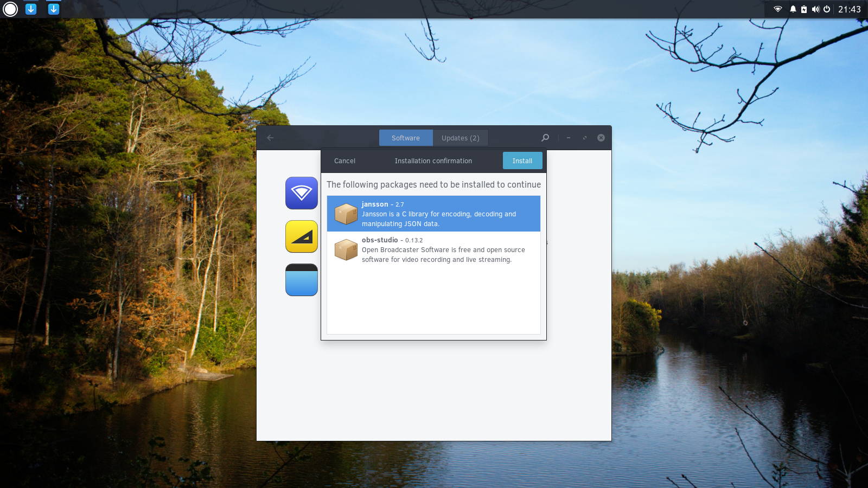Open the volume speaker tray icon
The image size is (868, 488).
click(x=815, y=9)
